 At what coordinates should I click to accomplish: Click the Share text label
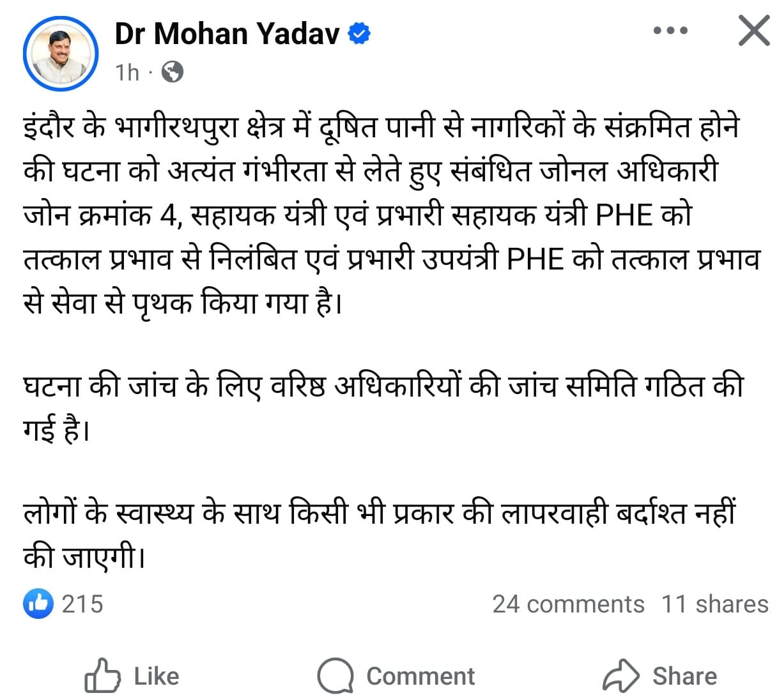pyautogui.click(x=684, y=676)
